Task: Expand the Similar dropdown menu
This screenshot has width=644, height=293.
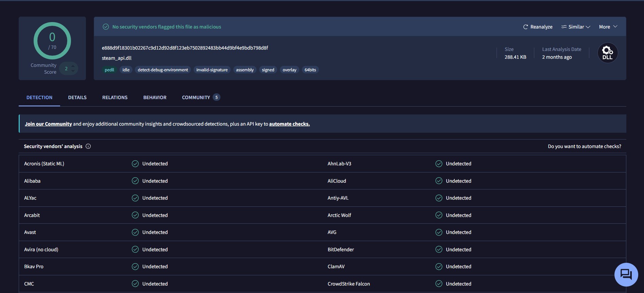Action: pyautogui.click(x=576, y=27)
